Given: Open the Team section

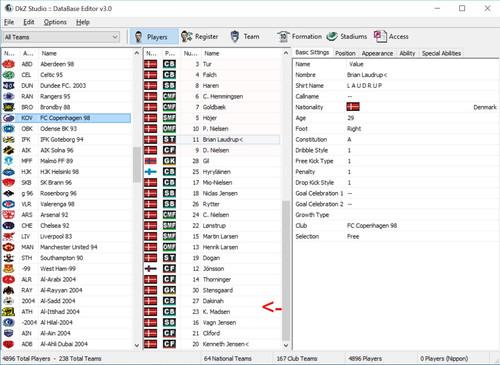Looking at the screenshot, I should click(245, 37).
